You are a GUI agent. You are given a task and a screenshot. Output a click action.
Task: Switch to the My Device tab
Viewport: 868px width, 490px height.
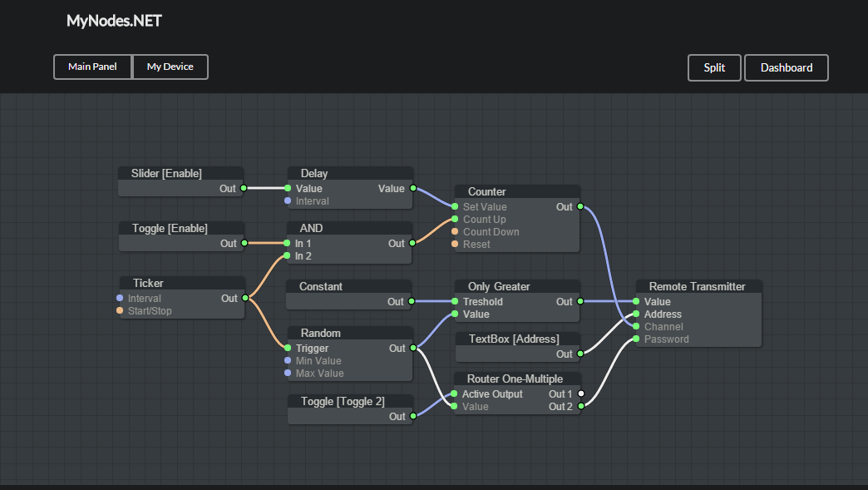coord(170,67)
